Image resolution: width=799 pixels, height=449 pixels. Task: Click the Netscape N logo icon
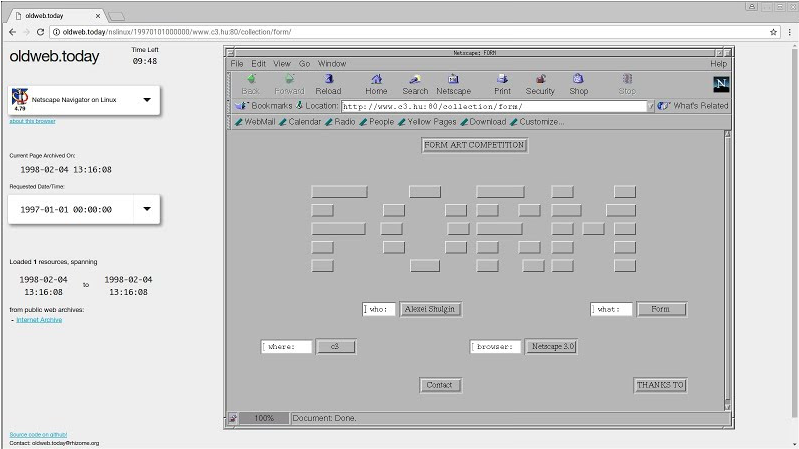721,84
